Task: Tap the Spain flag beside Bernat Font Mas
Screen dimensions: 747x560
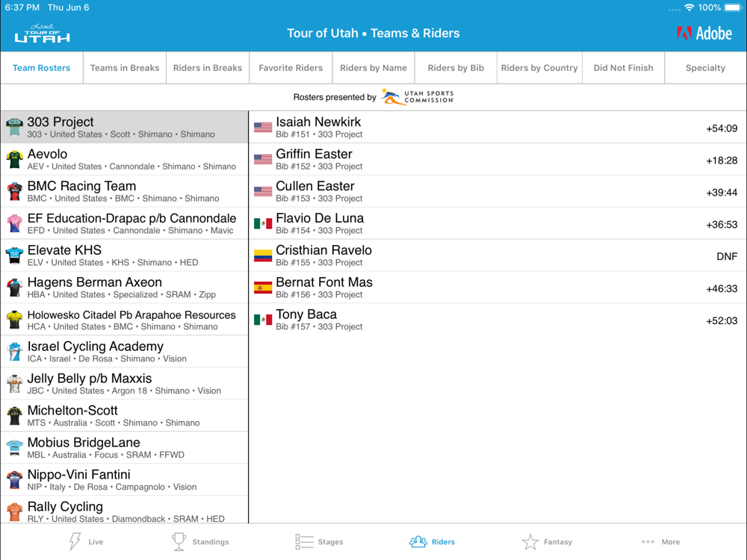Action: [x=263, y=287]
